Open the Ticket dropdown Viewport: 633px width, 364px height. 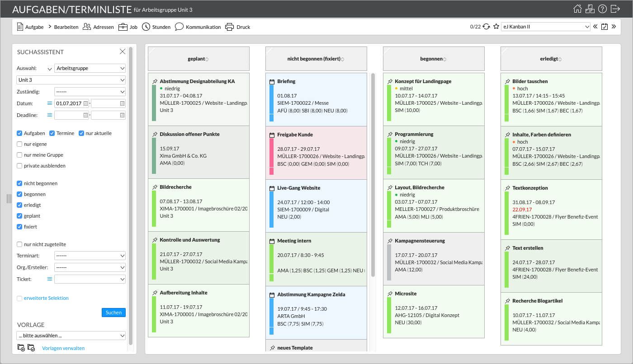[90, 279]
